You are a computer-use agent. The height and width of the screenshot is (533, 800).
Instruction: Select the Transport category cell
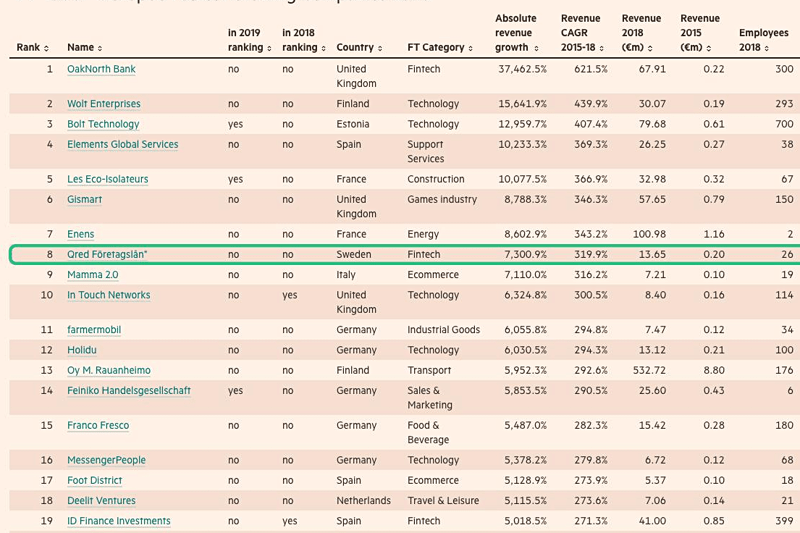point(429,370)
